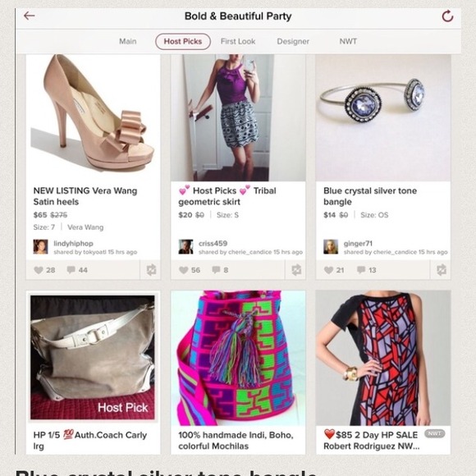476x476 pixels.
Task: Share the Tribal geometric skirt listing
Action: (296, 270)
